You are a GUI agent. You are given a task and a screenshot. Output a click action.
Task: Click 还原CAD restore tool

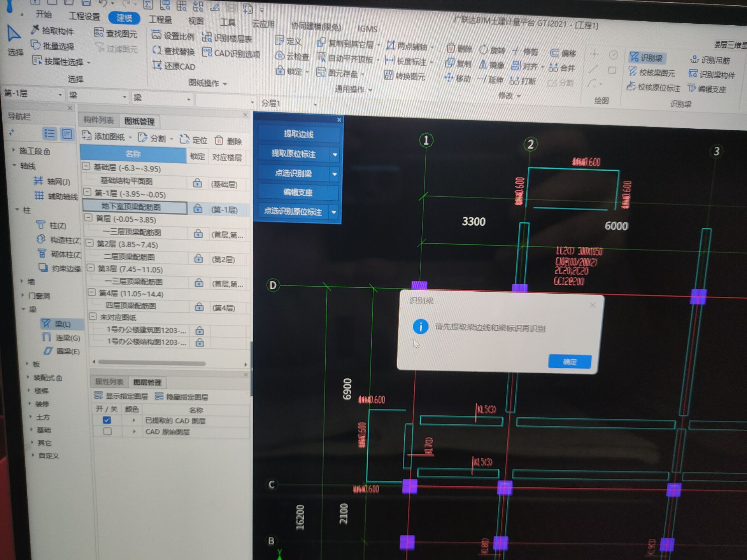click(174, 66)
